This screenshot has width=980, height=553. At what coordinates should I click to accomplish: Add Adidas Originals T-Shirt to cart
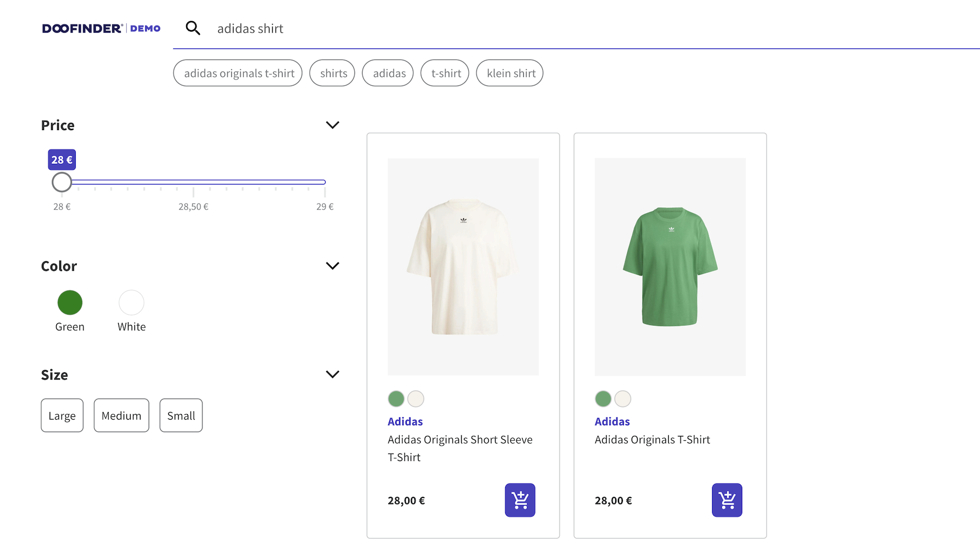click(727, 500)
